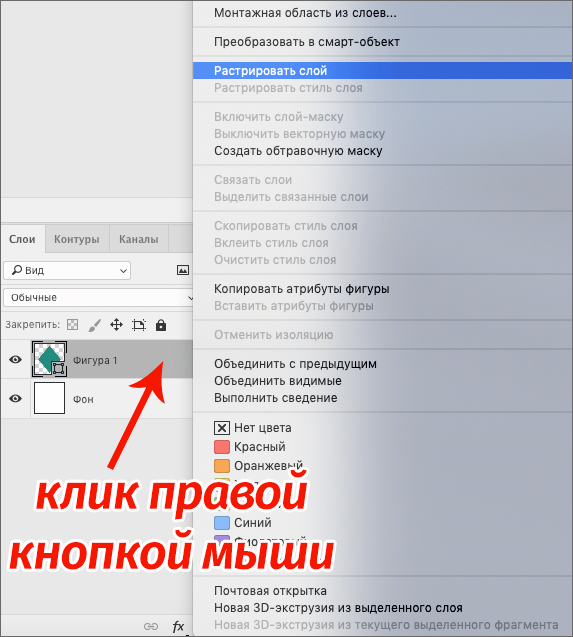Image resolution: width=573 pixels, height=637 pixels.
Task: Click the Фигура 1 layer thumbnail
Action: click(x=49, y=359)
